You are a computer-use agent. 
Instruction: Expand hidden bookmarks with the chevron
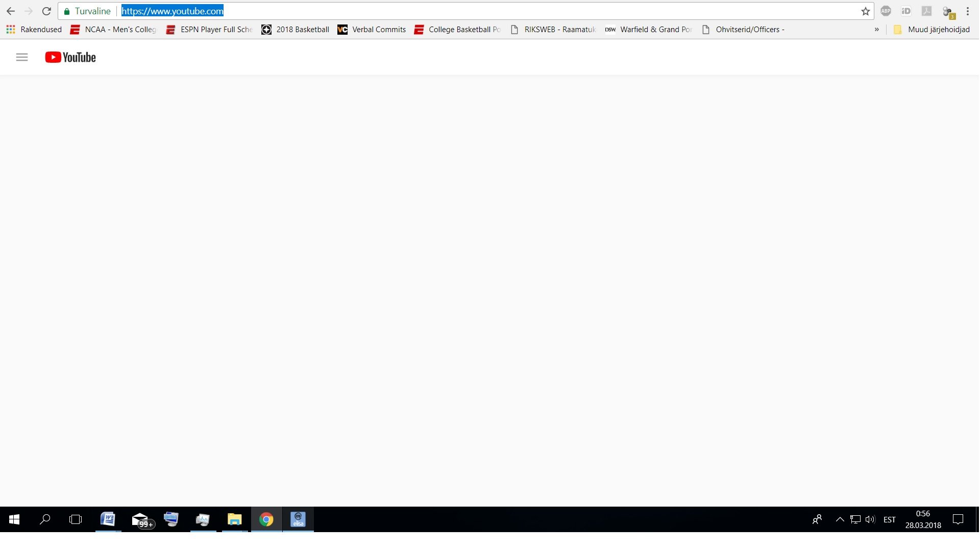point(877,30)
